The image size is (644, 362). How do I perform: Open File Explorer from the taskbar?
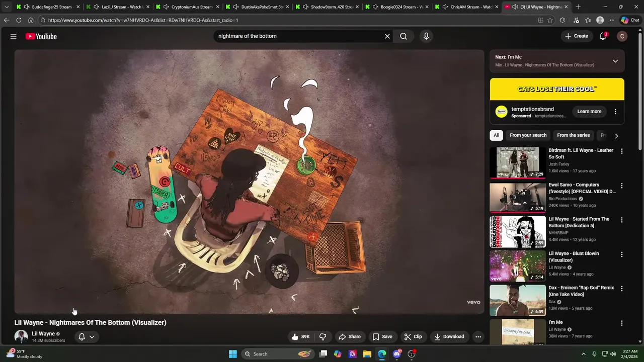coord(367,354)
